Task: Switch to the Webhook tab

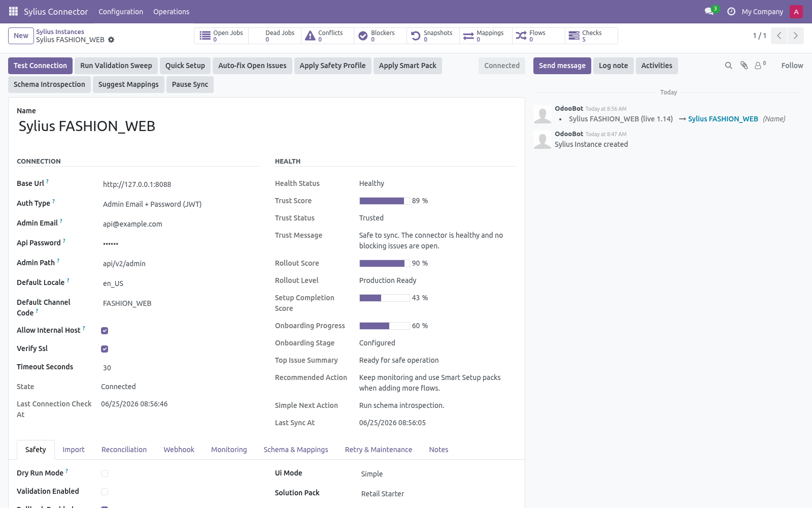Action: tap(179, 450)
